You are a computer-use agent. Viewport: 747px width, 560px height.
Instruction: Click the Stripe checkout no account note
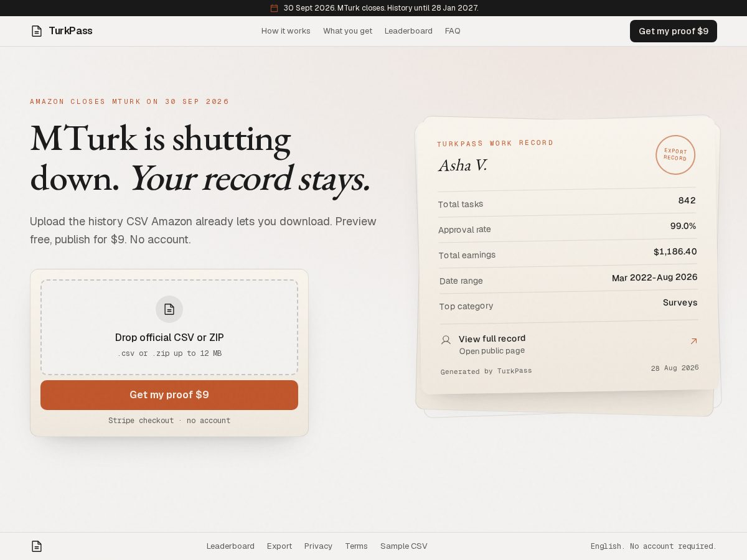coord(169,421)
